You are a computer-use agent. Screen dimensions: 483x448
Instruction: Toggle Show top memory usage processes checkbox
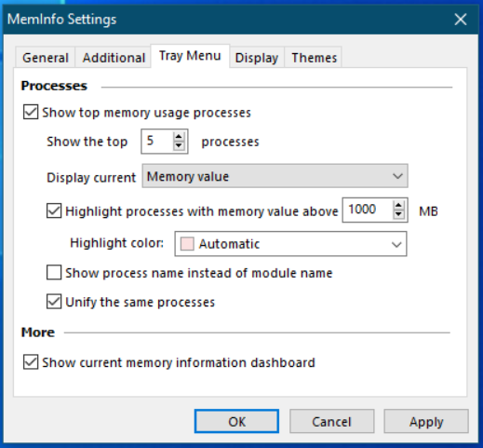click(x=31, y=112)
